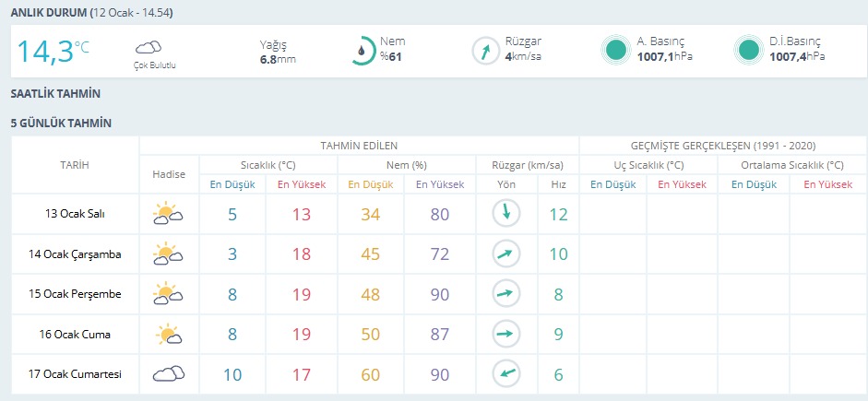
Task: Click the Ortalama Sıcaklık (°C) header
Action: coord(792,165)
